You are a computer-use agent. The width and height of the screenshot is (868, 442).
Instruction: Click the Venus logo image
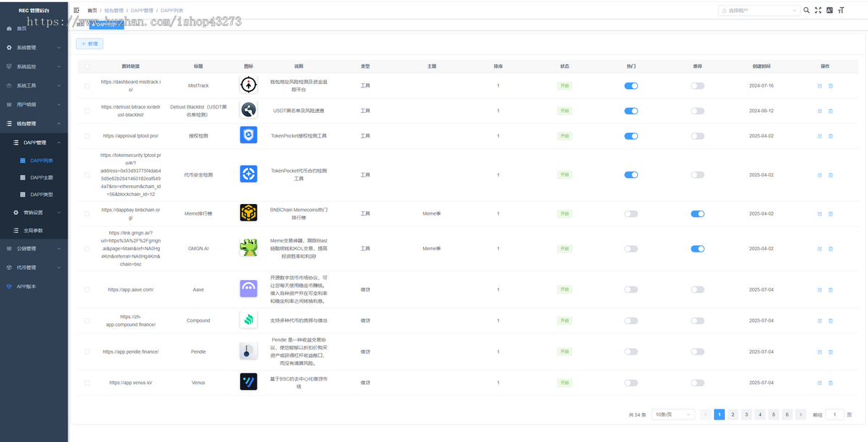[x=248, y=382]
